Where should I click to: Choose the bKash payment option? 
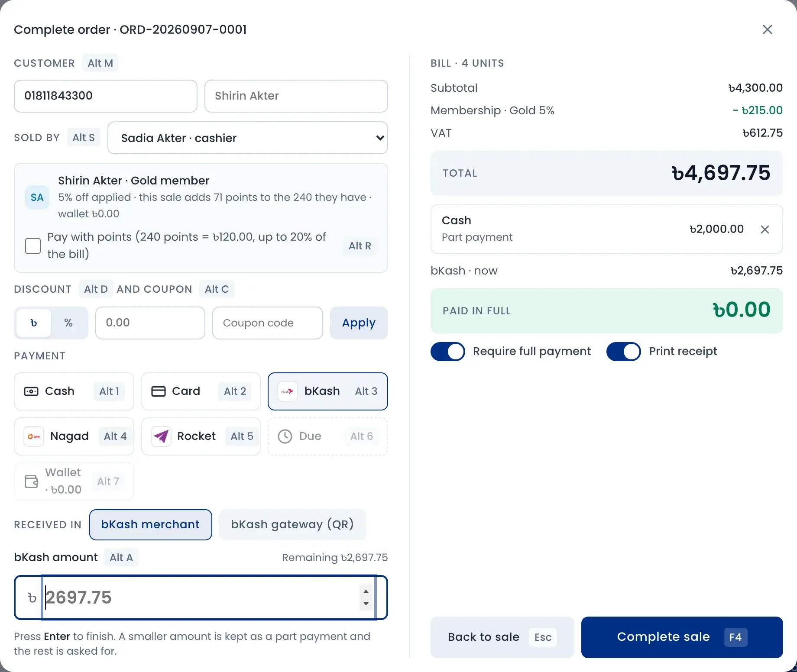point(328,391)
